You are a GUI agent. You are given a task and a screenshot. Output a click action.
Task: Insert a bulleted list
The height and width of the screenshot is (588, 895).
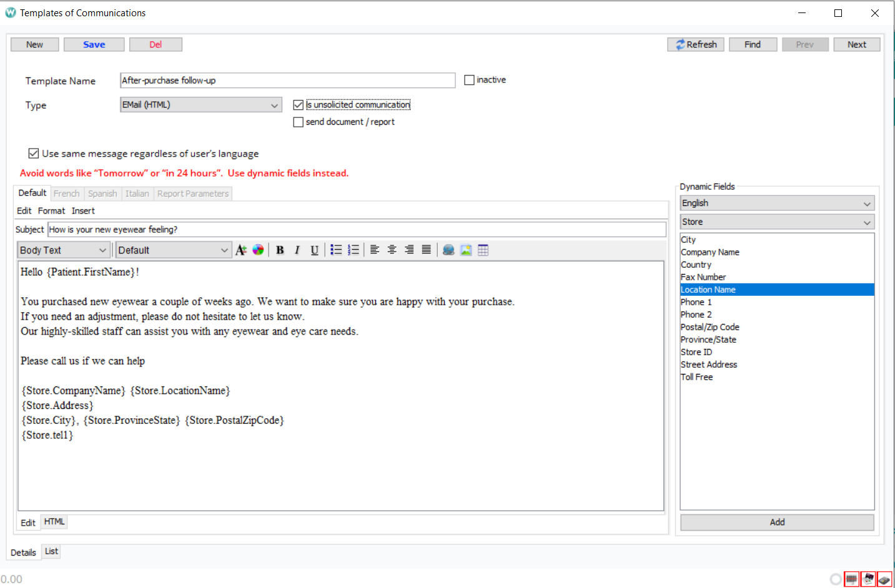point(336,250)
